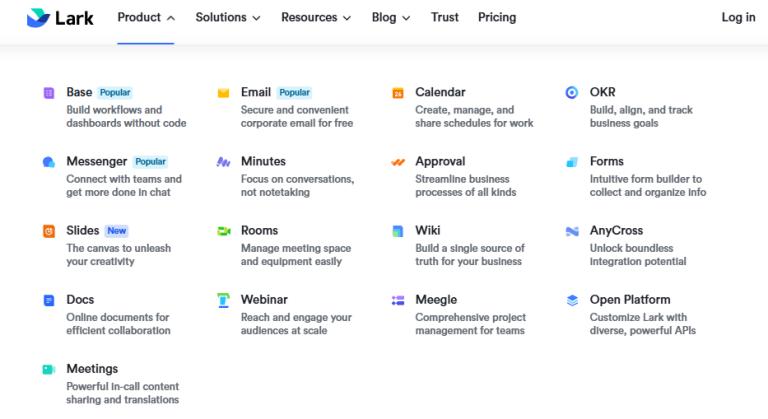
Task: Select the Open Platform menu entry
Action: 630,300
